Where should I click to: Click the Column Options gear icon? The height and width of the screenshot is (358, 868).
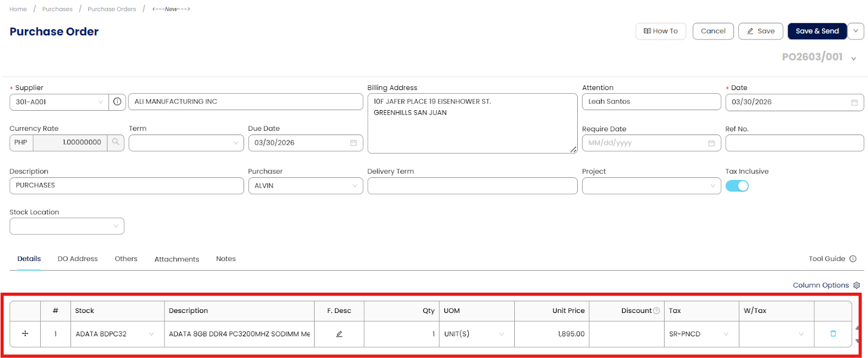pos(857,285)
